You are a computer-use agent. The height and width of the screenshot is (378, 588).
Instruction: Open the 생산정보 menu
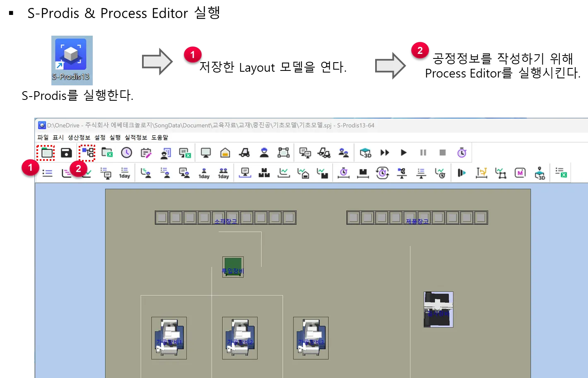pyautogui.click(x=79, y=137)
